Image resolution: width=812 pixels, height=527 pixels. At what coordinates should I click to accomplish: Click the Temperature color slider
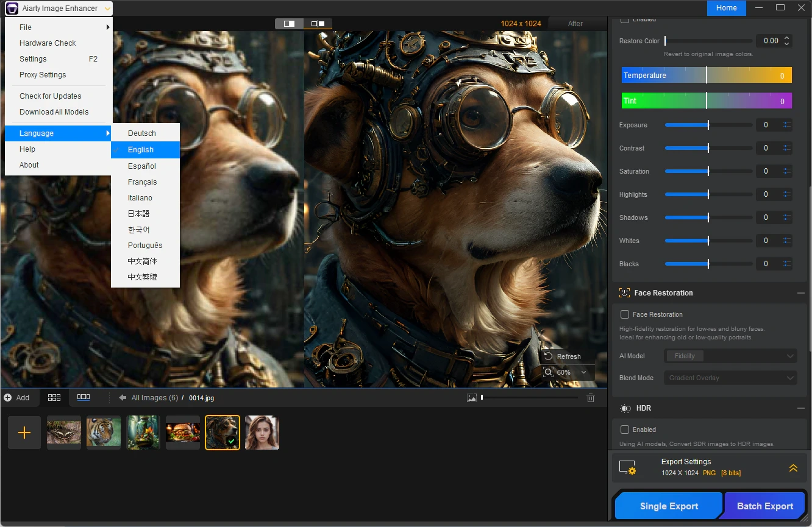tap(706, 76)
